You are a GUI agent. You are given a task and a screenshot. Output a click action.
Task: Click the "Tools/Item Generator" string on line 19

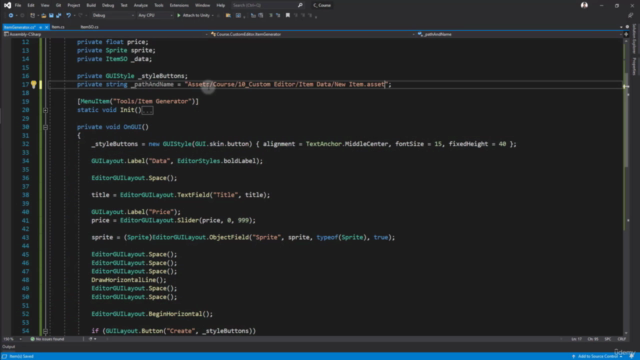152,102
